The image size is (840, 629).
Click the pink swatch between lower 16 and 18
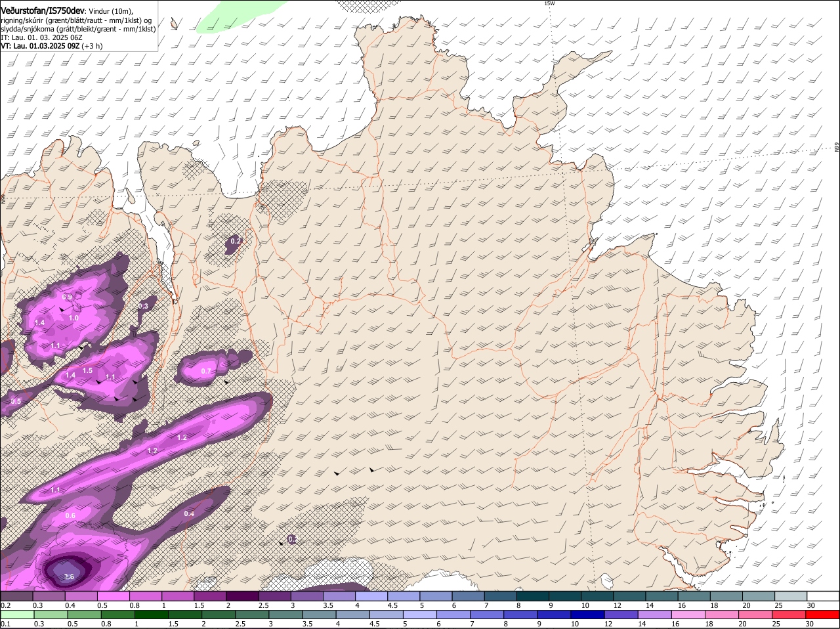[x=689, y=615]
